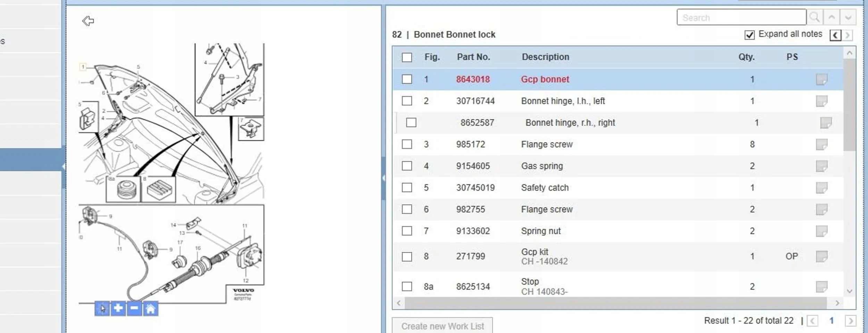Open part number 8643018 link
This screenshot has width=868, height=333.
[x=473, y=79]
